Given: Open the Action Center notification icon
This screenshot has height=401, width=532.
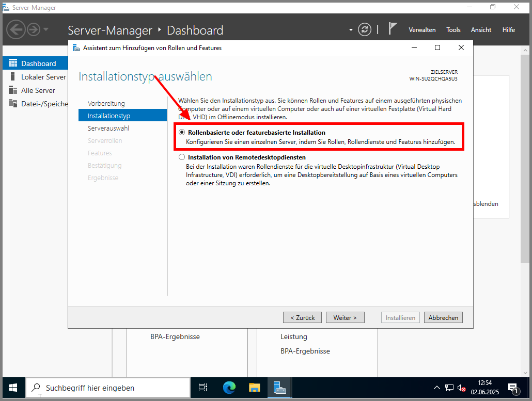Looking at the screenshot, I should coord(513,388).
